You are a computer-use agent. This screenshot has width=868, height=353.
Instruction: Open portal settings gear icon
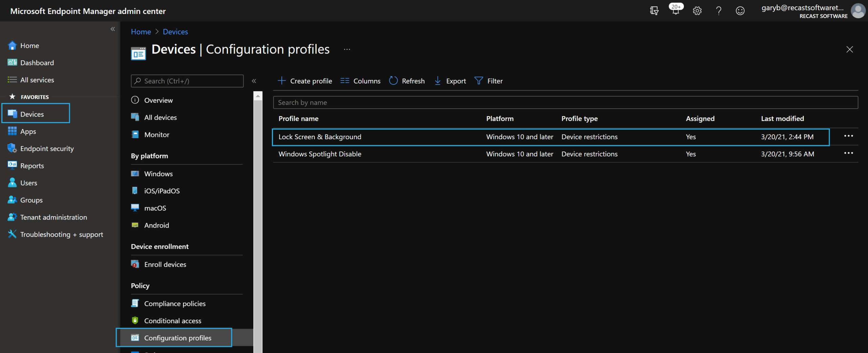point(697,11)
